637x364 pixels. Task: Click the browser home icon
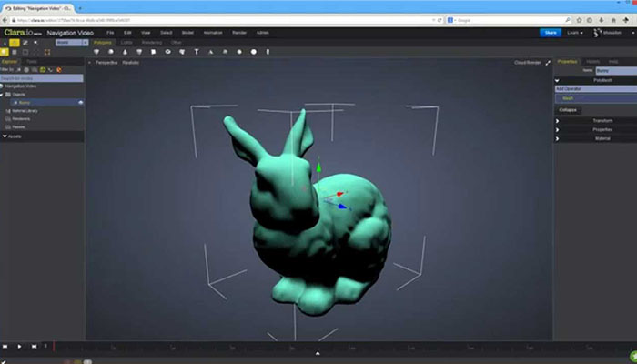click(613, 20)
